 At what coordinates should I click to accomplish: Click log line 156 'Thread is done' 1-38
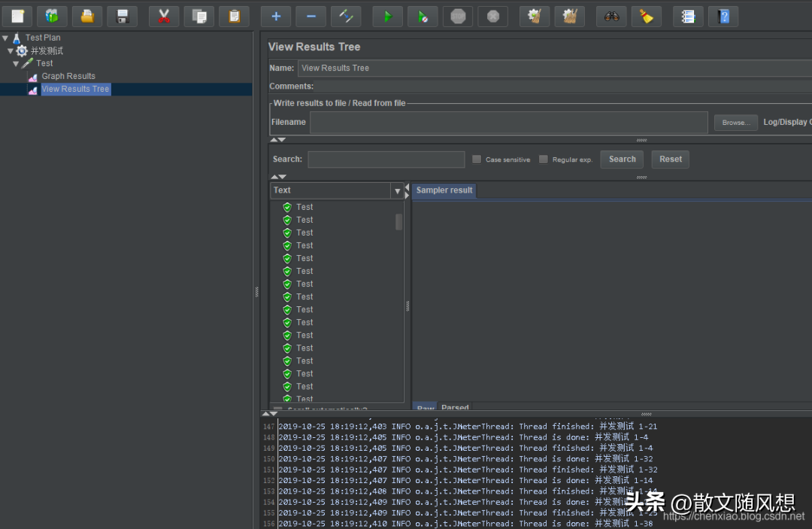465,524
